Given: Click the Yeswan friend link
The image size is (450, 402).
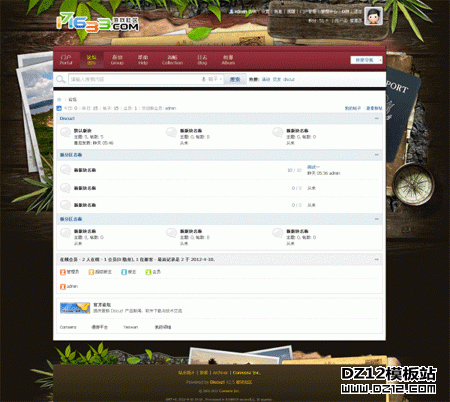Looking at the screenshot, I should 130,327.
